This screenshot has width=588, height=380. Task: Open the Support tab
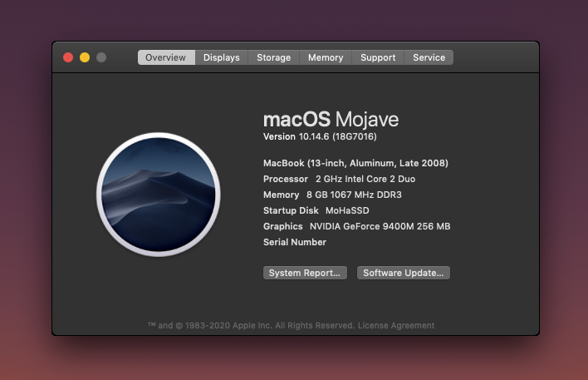click(x=378, y=57)
